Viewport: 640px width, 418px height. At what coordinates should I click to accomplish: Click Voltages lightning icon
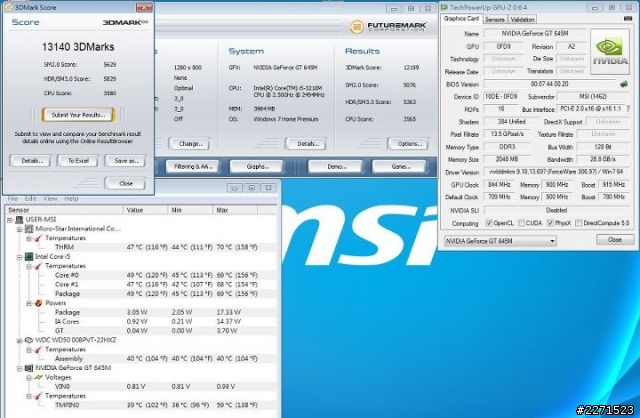pyautogui.click(x=39, y=378)
